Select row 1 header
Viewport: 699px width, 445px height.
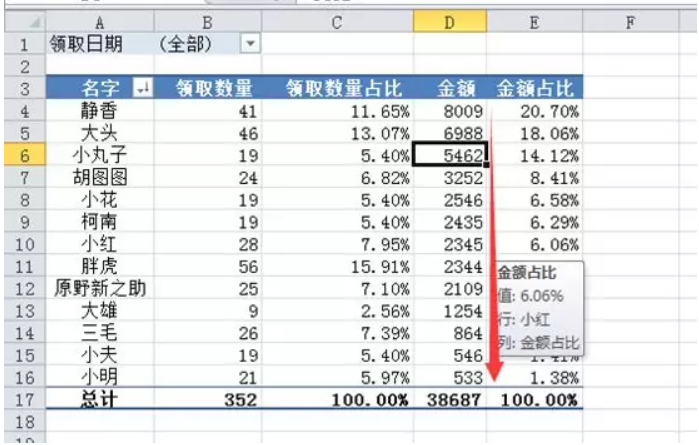[x=25, y=44]
